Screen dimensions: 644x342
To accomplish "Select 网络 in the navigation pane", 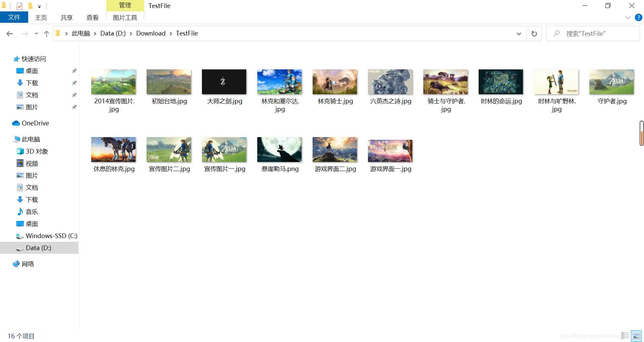I will pyautogui.click(x=28, y=264).
